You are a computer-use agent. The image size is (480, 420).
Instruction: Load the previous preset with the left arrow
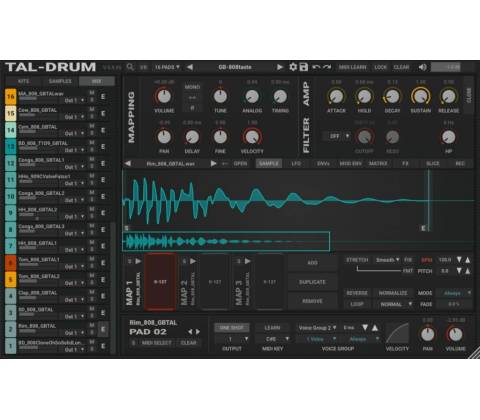click(190, 67)
